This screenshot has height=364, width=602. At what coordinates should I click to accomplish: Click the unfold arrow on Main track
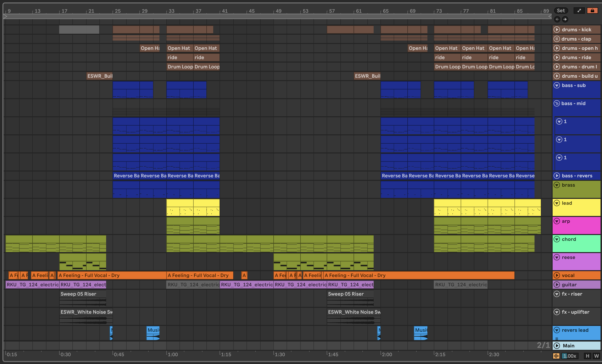pos(557,346)
